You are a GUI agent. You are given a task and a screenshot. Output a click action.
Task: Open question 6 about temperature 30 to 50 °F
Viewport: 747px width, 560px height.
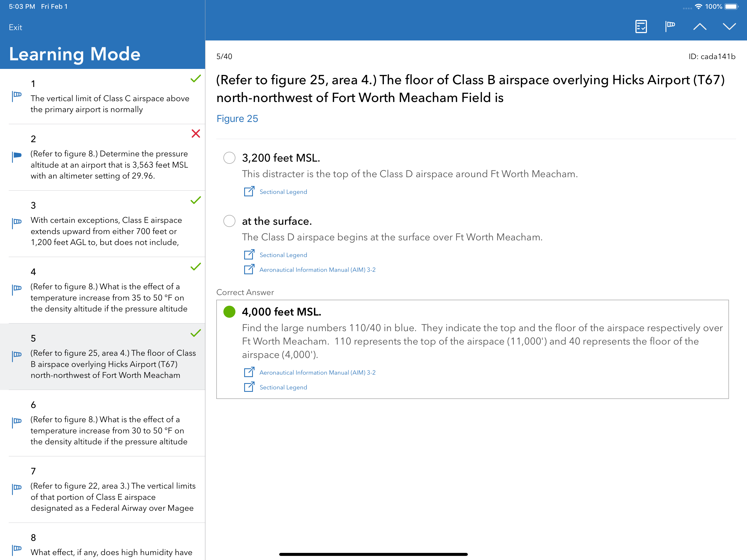(x=103, y=423)
